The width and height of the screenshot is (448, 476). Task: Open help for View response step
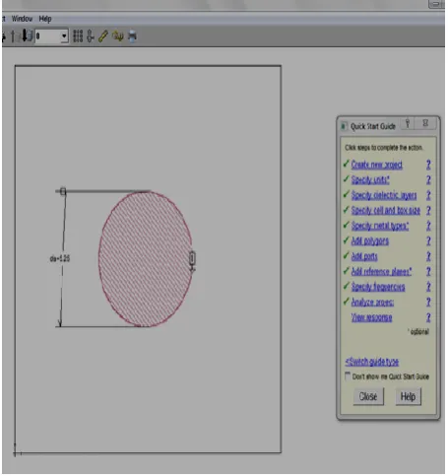428,317
